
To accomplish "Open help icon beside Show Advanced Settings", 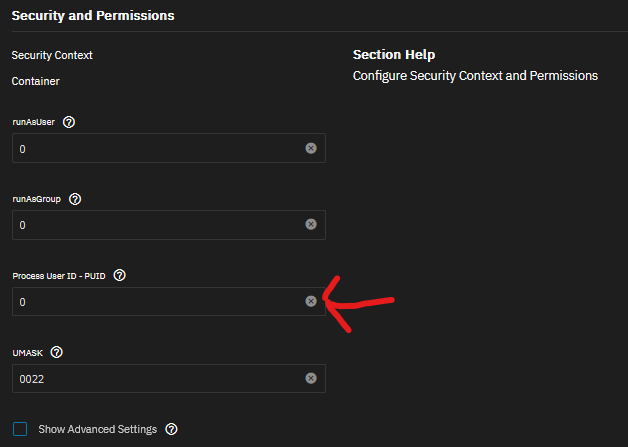I will pos(171,429).
